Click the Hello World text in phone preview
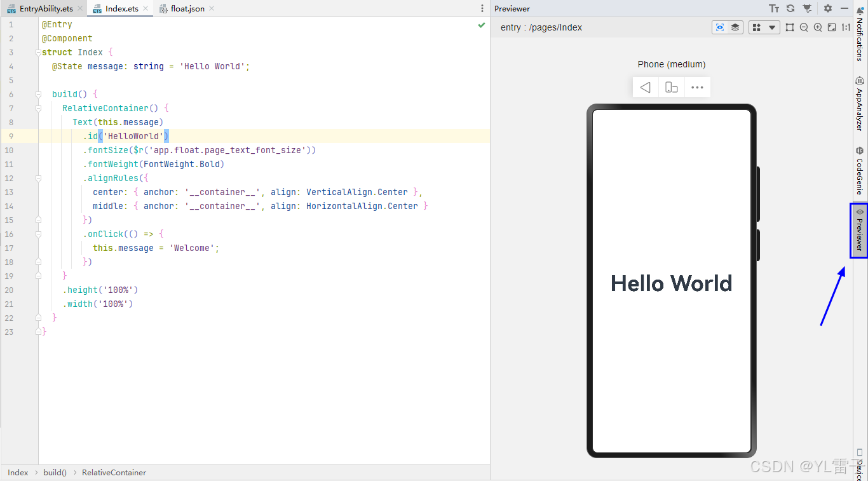 coord(671,283)
